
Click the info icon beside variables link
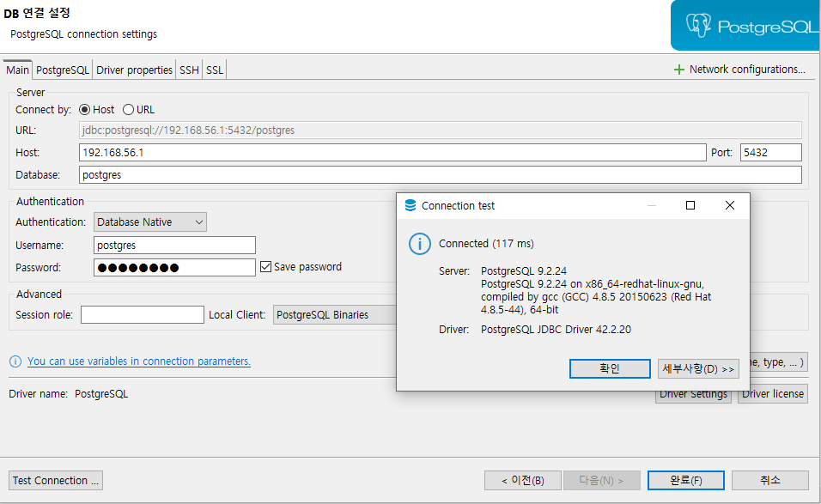(15, 361)
